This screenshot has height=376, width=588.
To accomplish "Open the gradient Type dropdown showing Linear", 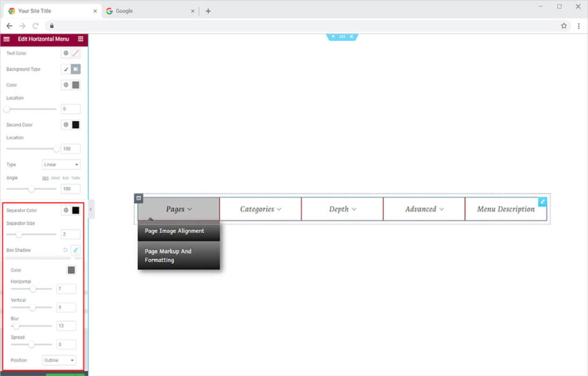I will pos(61,165).
